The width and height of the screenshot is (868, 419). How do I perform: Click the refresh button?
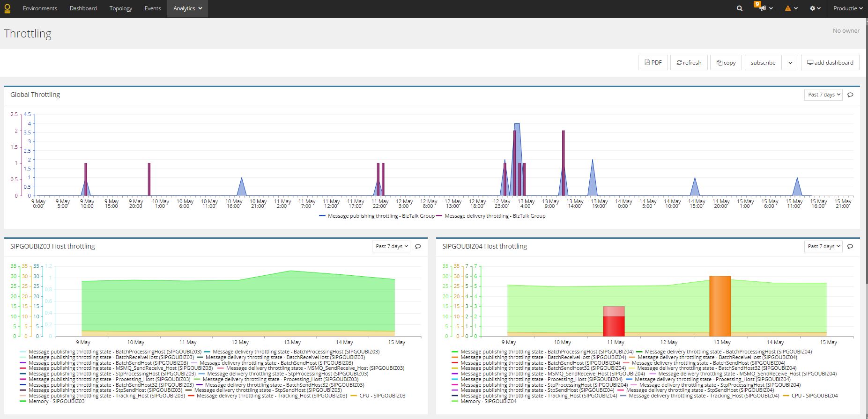(689, 62)
